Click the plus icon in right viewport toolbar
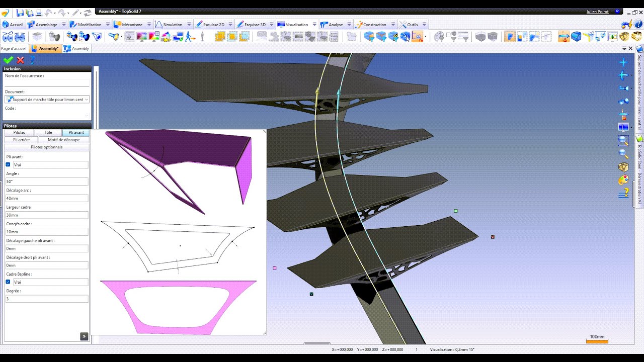This screenshot has height=362, width=644. [623, 62]
